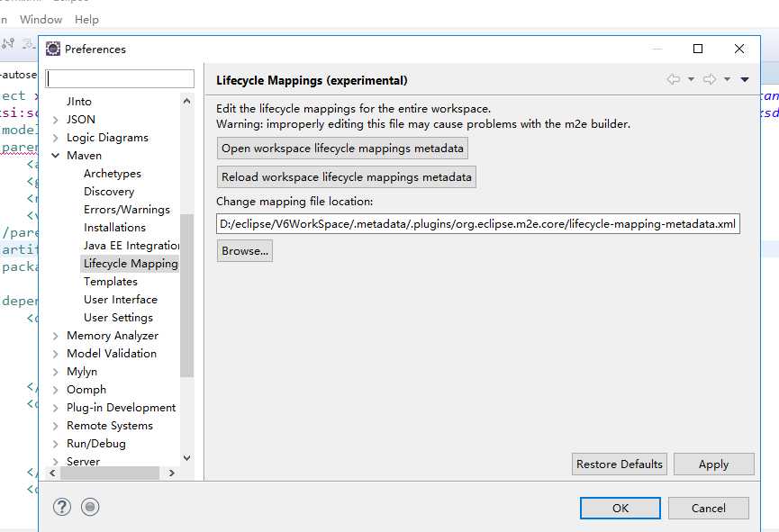Select Run/Debug preferences item
This screenshot has height=532, width=779.
(95, 444)
